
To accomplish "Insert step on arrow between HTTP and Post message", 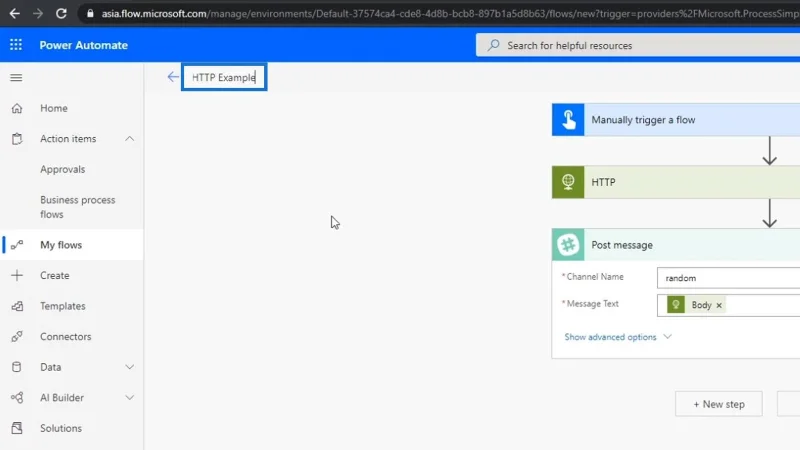I will pyautogui.click(x=769, y=213).
